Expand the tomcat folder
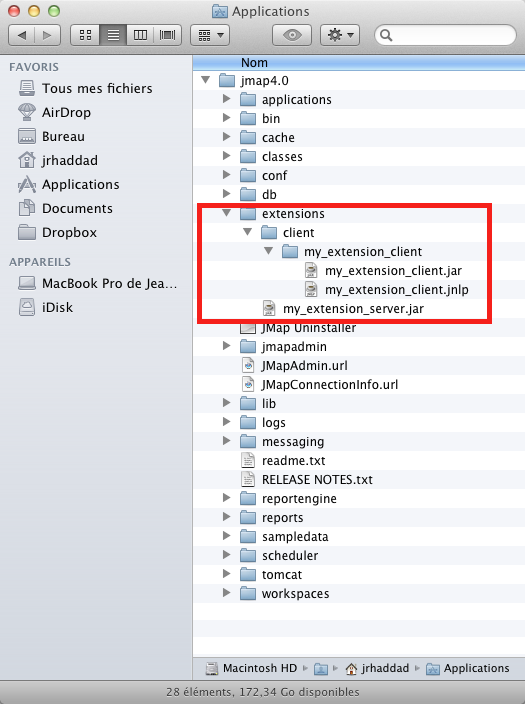525x704 pixels. click(227, 574)
